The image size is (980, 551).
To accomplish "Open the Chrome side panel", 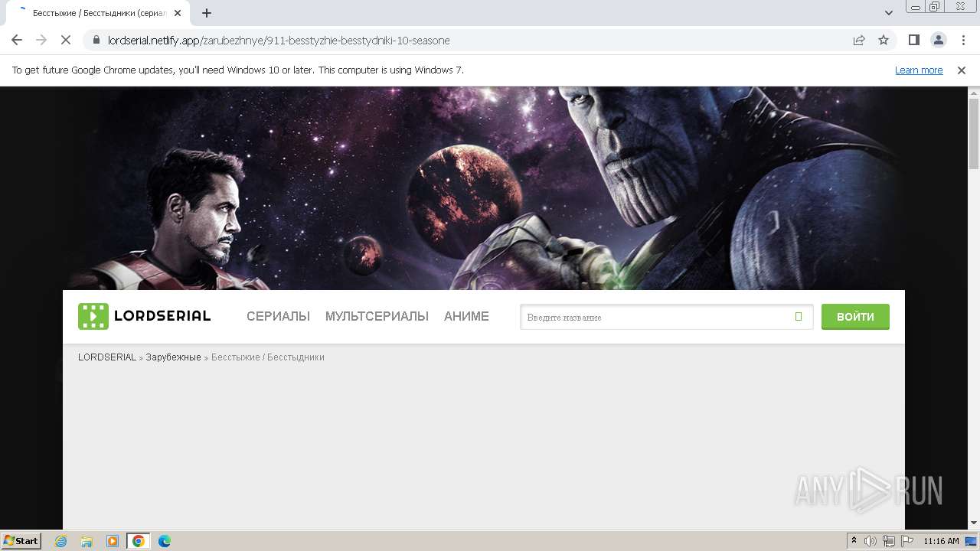I will [913, 40].
